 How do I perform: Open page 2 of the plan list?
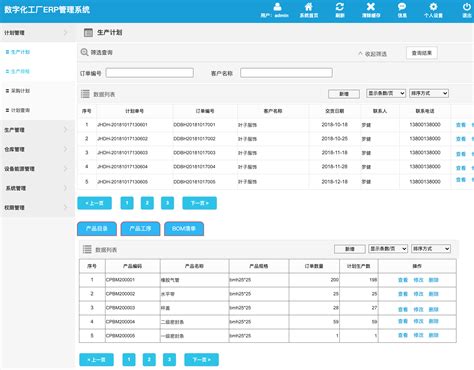(x=147, y=203)
